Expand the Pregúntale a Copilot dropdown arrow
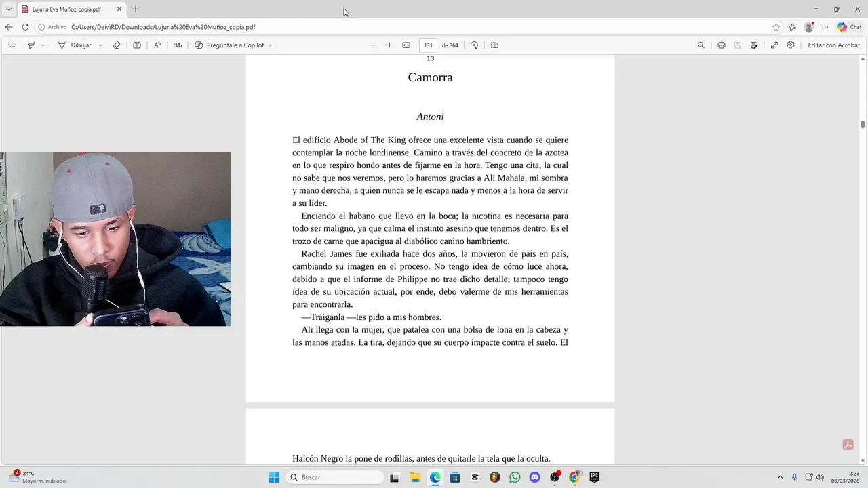 click(271, 45)
